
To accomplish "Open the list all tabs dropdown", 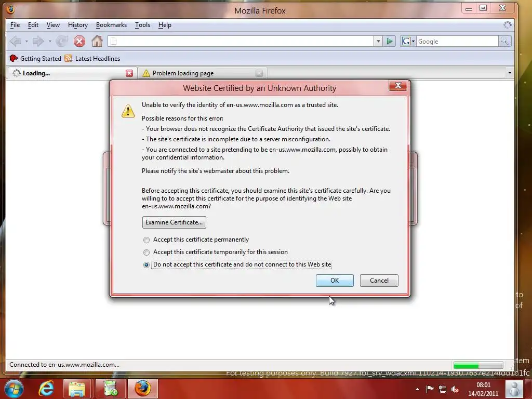I will 510,73.
